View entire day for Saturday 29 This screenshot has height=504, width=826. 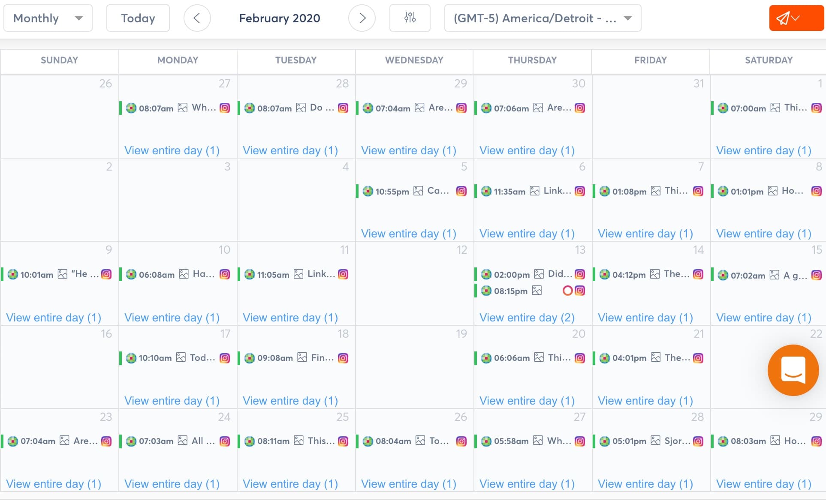(x=764, y=484)
